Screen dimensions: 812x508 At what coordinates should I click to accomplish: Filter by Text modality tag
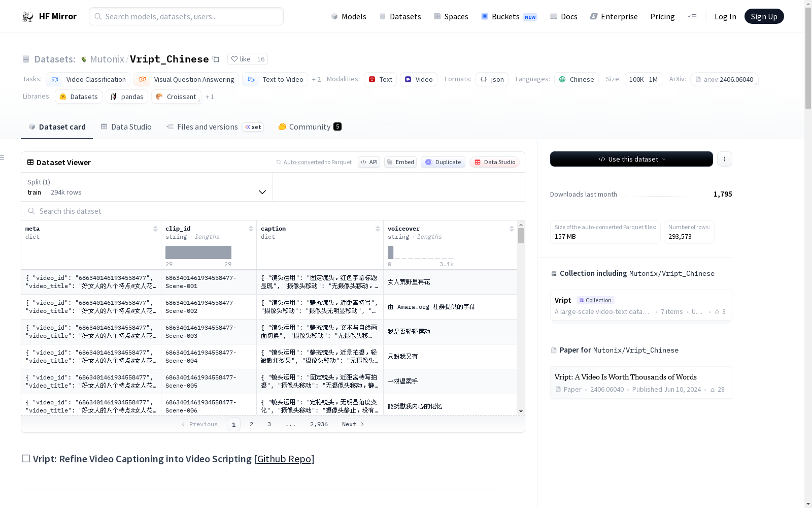point(380,79)
